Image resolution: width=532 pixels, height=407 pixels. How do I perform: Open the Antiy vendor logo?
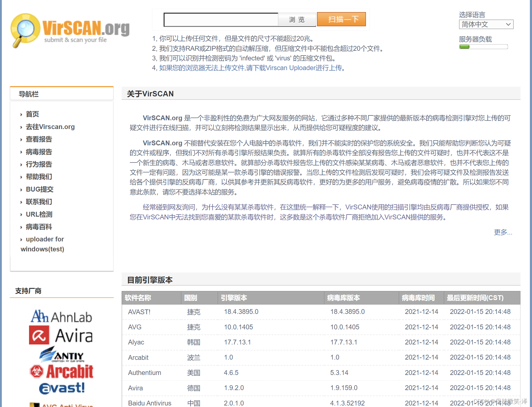[x=62, y=354]
